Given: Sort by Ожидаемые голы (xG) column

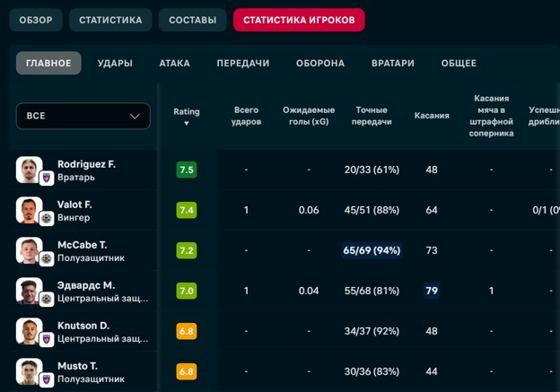Looking at the screenshot, I should 309,116.
